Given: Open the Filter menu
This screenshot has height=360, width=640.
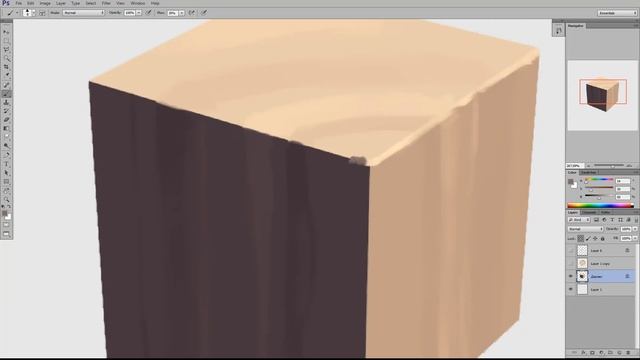Looking at the screenshot, I should pos(106,3).
